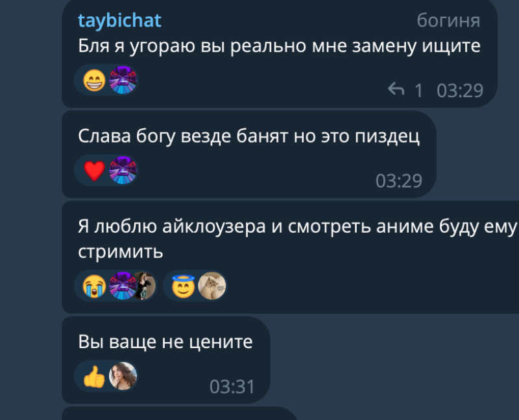Select message about finding a replacement
Viewport: 519px width, 420px height.
click(x=280, y=45)
